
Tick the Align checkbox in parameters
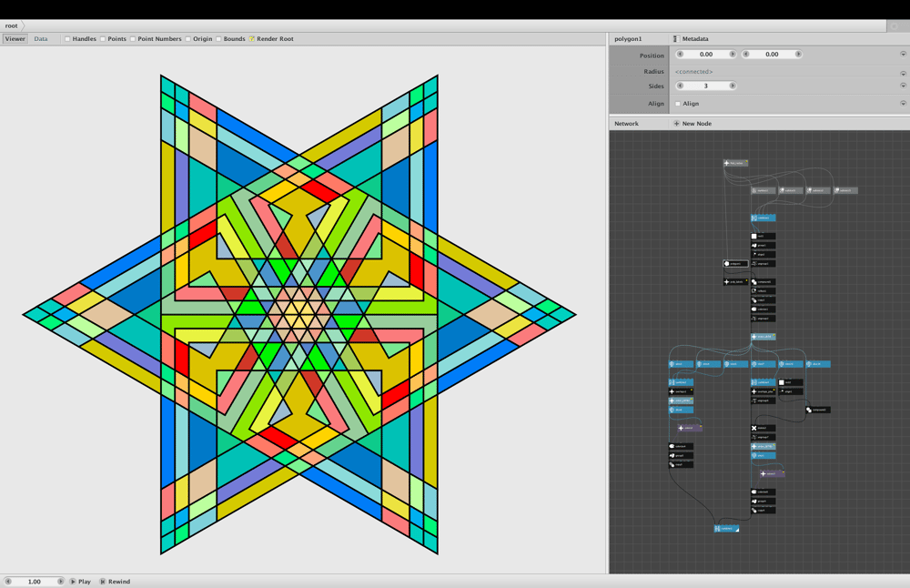click(677, 104)
